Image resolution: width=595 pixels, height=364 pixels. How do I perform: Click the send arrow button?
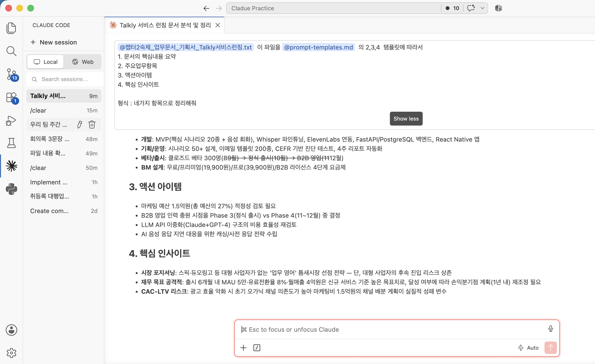(x=550, y=347)
